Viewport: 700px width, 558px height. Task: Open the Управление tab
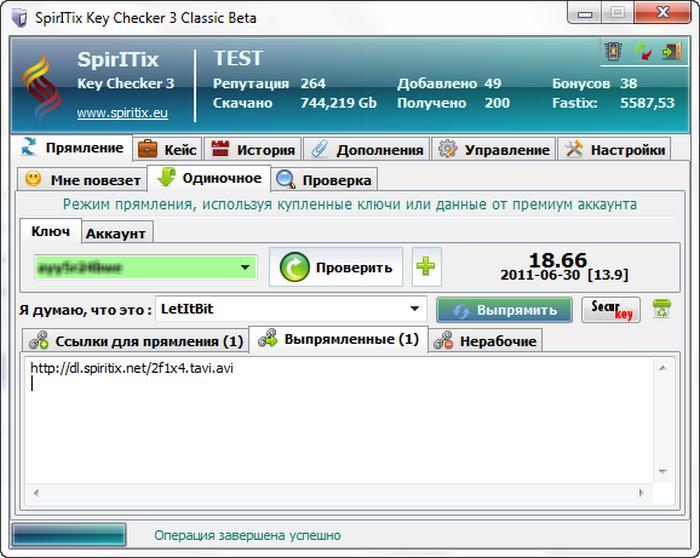point(494,150)
